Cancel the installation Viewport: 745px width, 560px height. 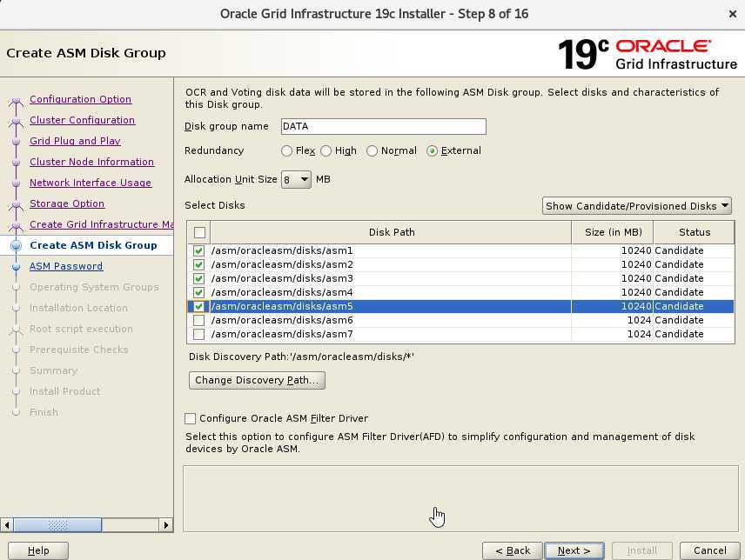[x=710, y=550]
